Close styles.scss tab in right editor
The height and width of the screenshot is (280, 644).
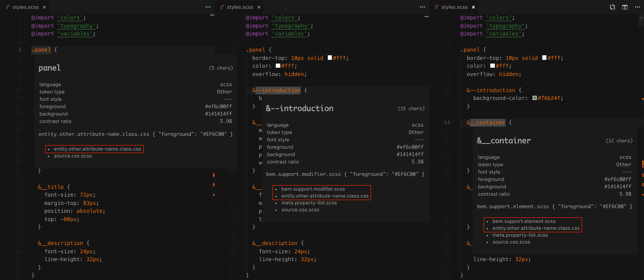point(473,7)
